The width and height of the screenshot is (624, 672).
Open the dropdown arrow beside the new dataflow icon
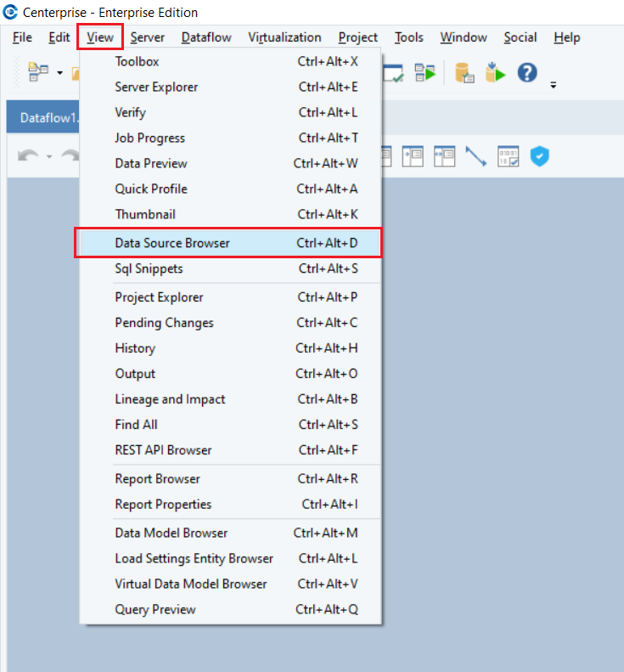(x=60, y=73)
